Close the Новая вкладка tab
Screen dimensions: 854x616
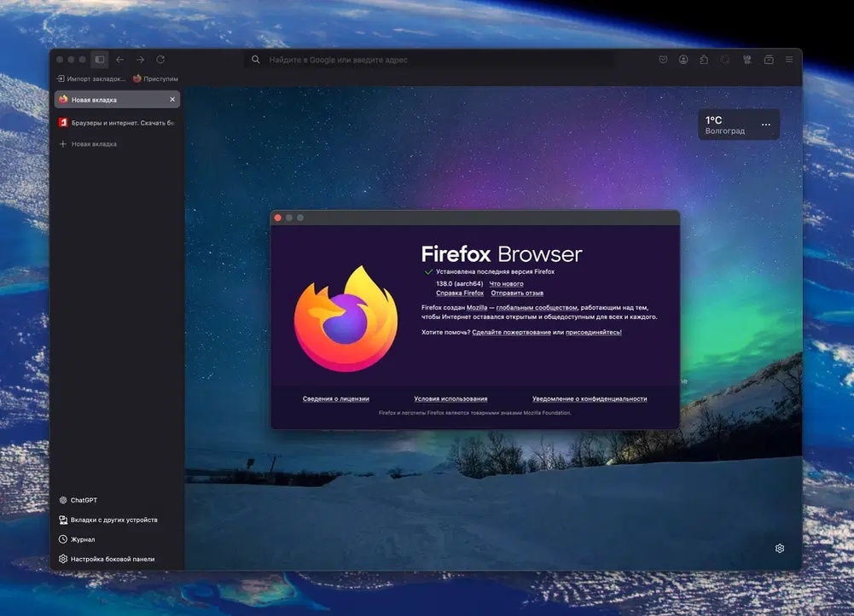172,100
